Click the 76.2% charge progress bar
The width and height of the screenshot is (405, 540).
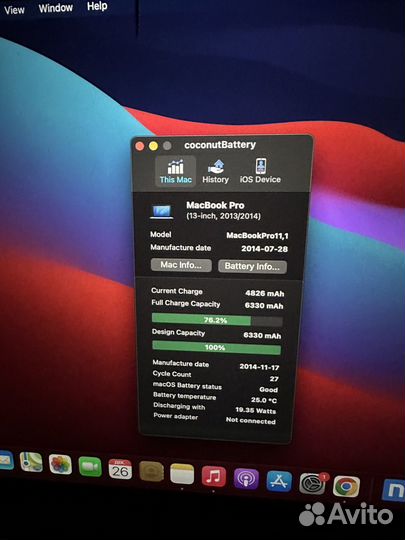coord(217,320)
